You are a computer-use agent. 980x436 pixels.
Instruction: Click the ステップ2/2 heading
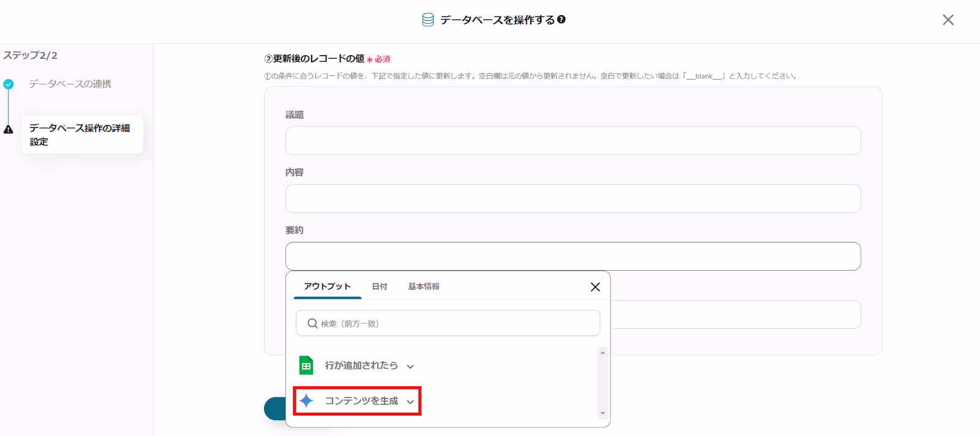(x=30, y=55)
